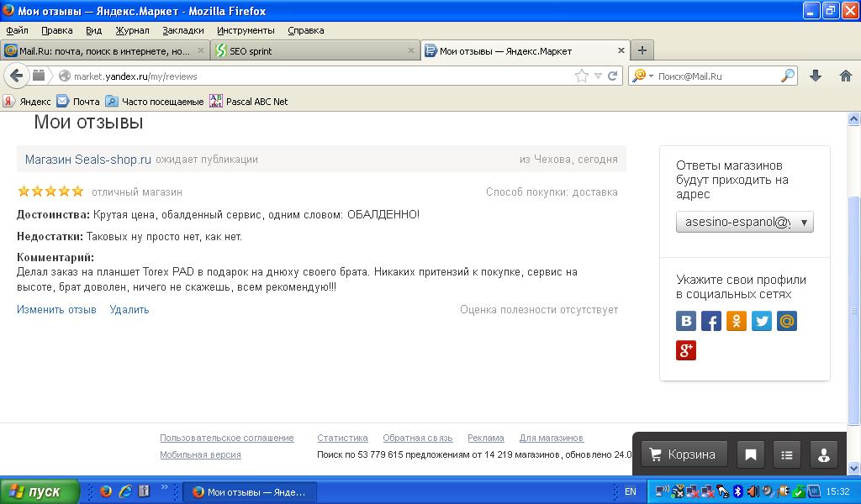
Task: Bookmark this page with the star icon
Action: click(582, 76)
